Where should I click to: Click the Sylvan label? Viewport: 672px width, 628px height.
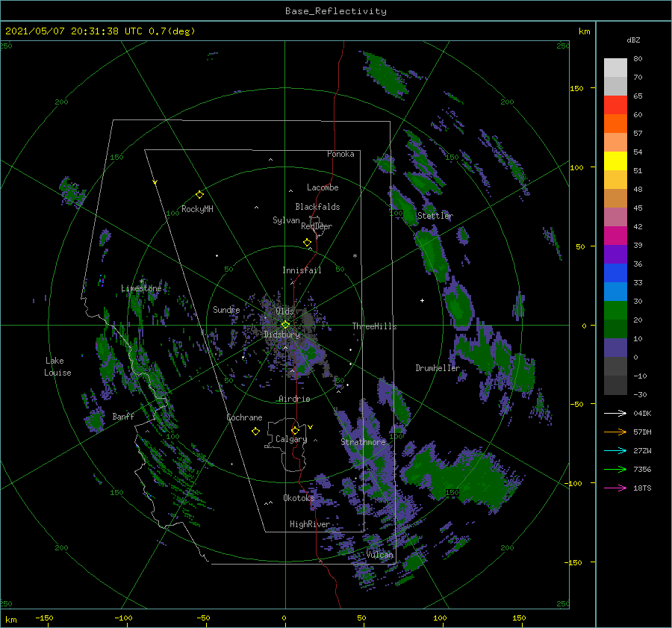[x=286, y=220]
